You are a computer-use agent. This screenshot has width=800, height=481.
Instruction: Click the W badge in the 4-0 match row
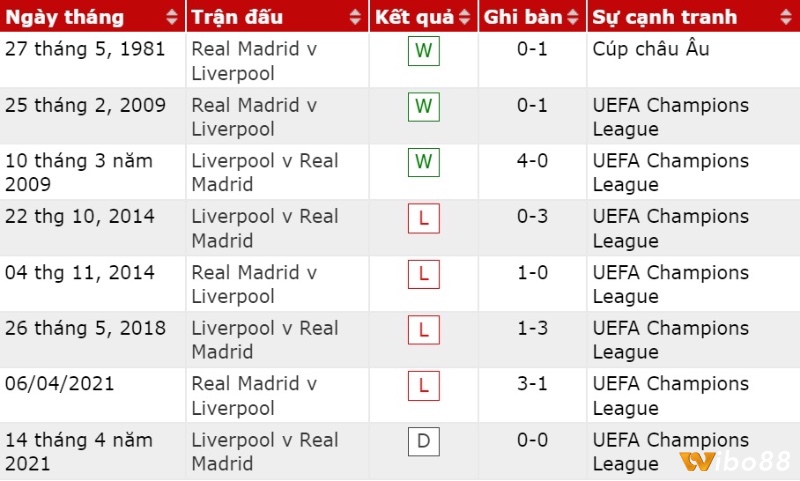pyautogui.click(x=424, y=162)
